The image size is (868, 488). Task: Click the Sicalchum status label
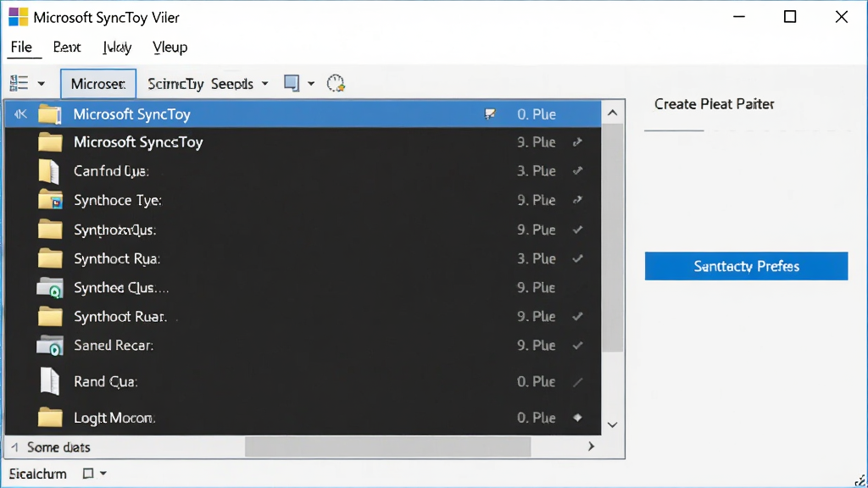pyautogui.click(x=37, y=474)
